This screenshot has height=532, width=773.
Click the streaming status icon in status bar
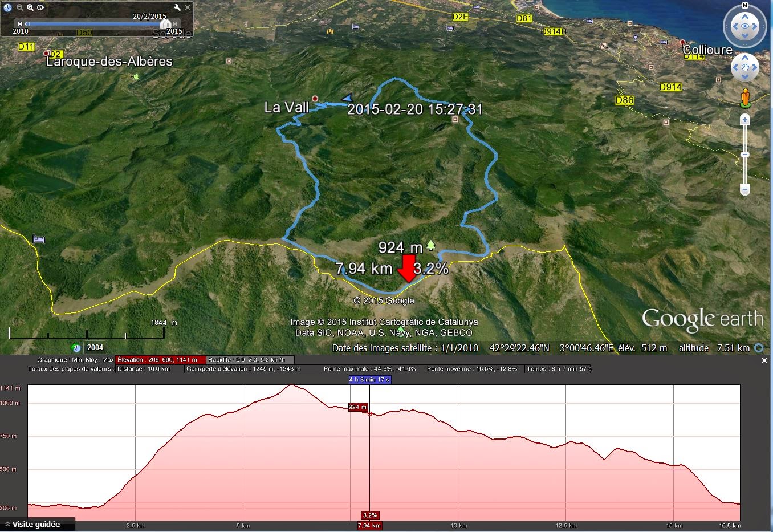[x=759, y=348]
